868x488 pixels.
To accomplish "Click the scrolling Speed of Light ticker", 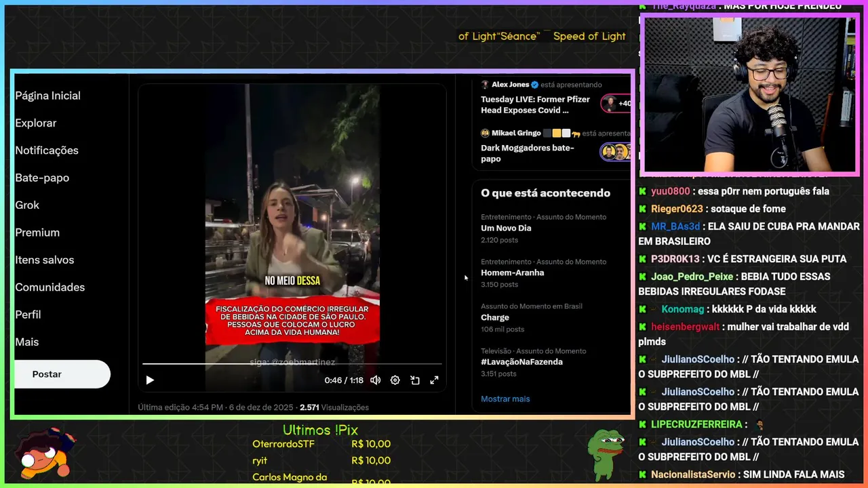I will [542, 36].
